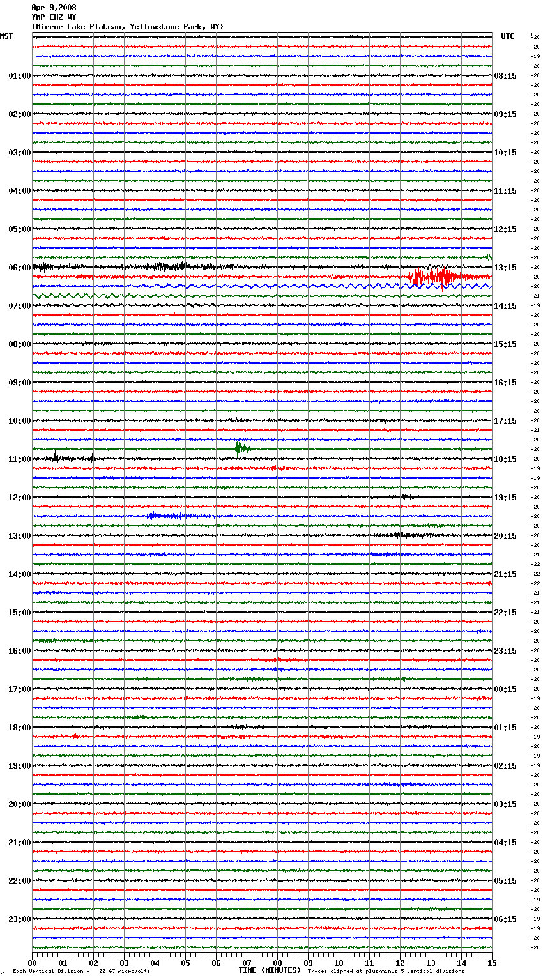Click the 06:00 MST time label
The height and width of the screenshot is (980, 543).
tap(20, 268)
